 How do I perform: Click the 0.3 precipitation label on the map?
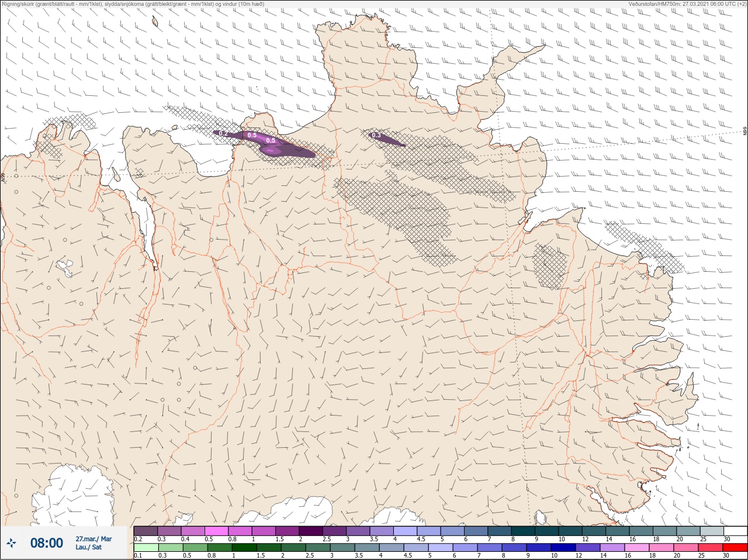(x=376, y=136)
